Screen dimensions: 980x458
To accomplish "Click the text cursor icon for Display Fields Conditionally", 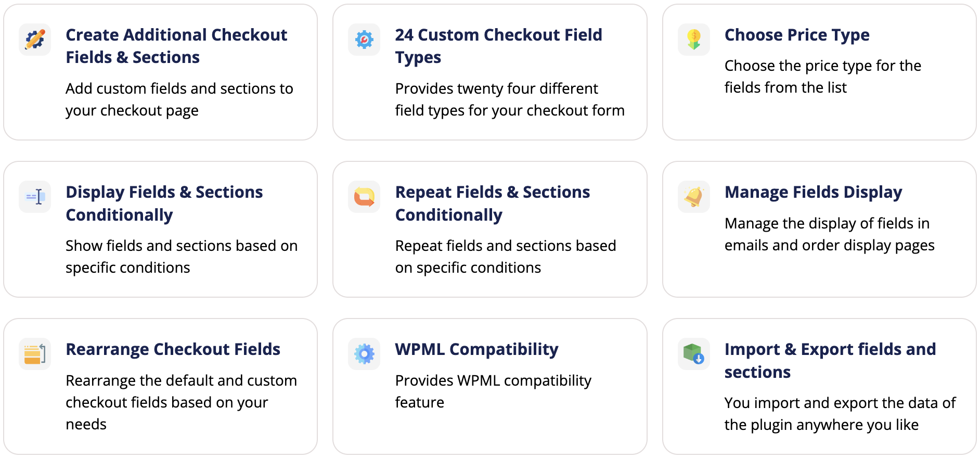I will (x=35, y=197).
